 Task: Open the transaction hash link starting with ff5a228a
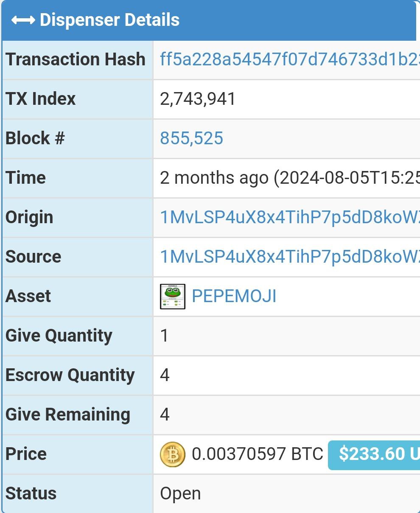[x=290, y=59]
